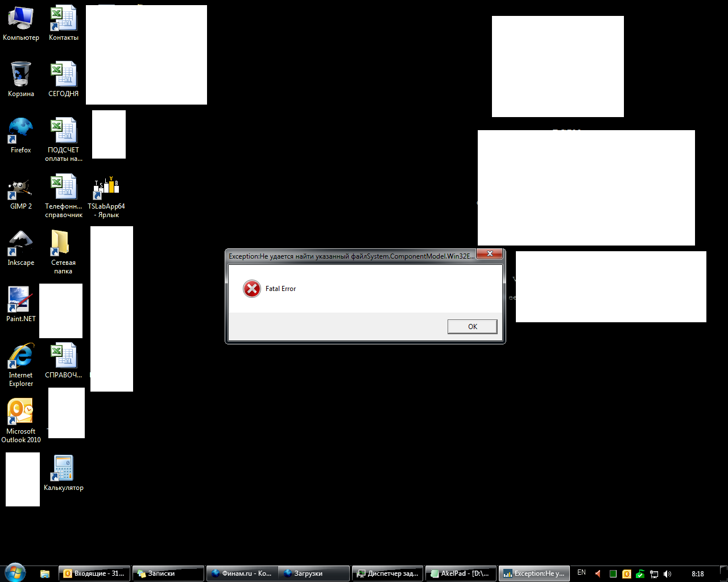Close the Exception error dialog window
Screen dimensions: 728x582
tap(489, 254)
